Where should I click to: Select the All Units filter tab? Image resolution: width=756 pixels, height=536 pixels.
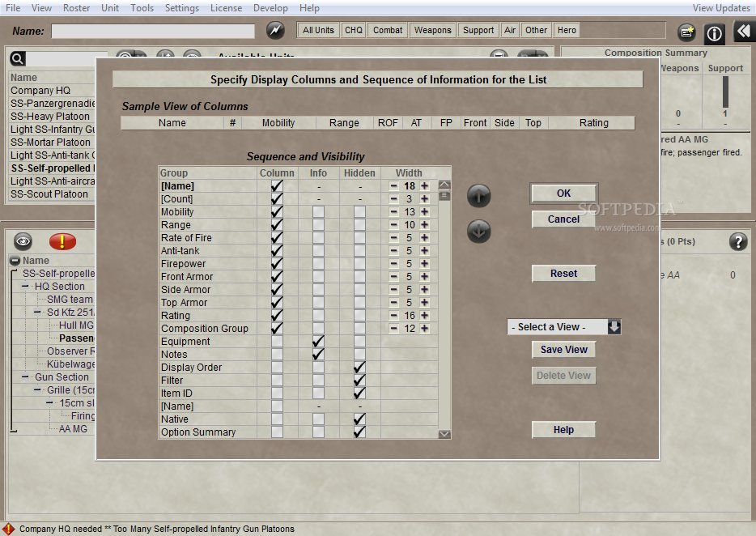[x=318, y=30]
